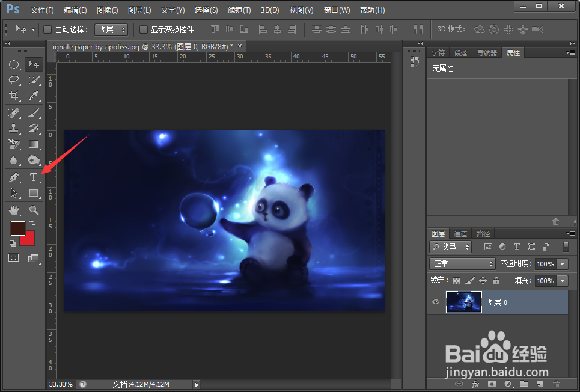Select the Sponge tool

34,160
